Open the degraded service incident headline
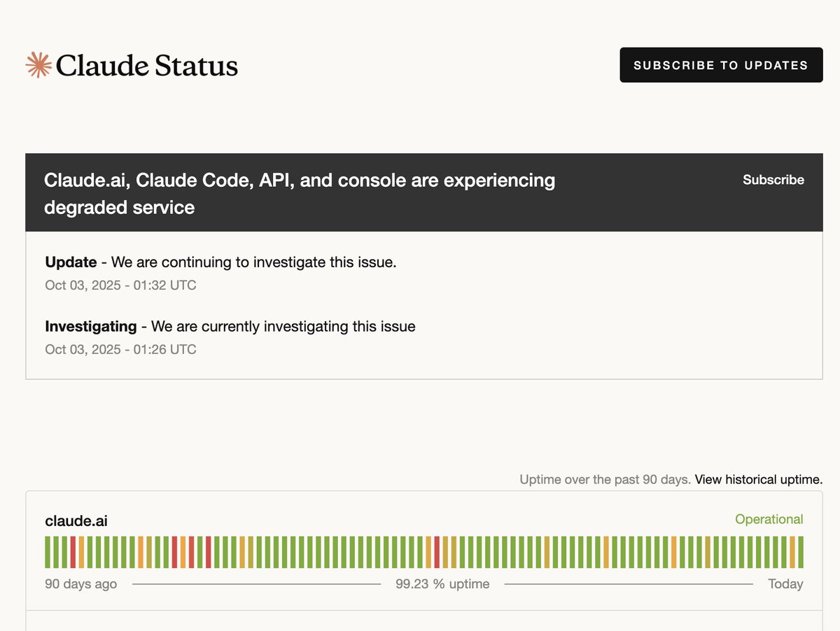This screenshot has width=840, height=631. pos(300,194)
